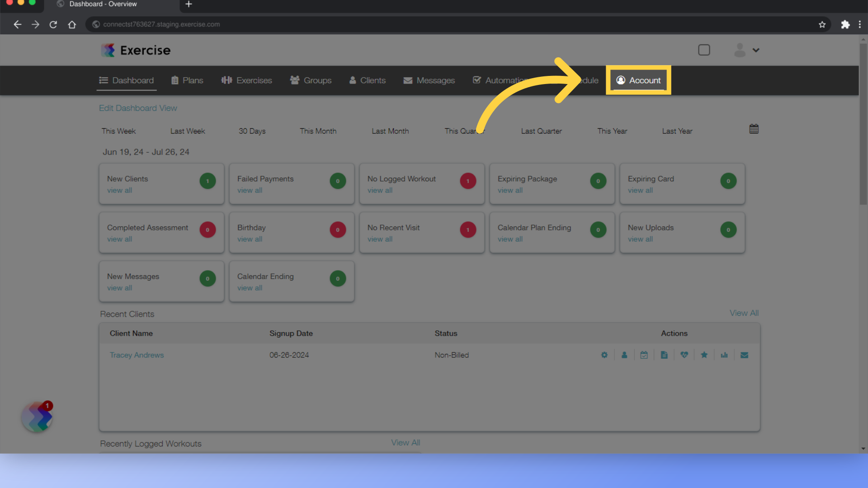Click the shield/protection icon for Tracey Andrews

[x=684, y=355]
